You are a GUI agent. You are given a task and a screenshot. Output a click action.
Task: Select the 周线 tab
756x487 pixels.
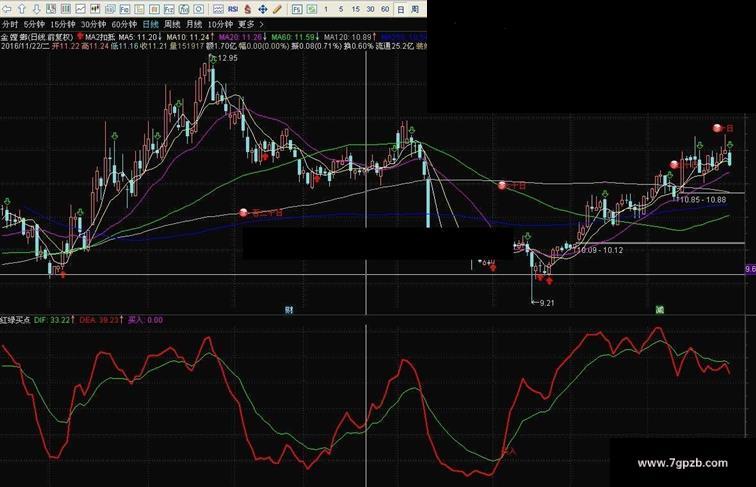coord(172,25)
